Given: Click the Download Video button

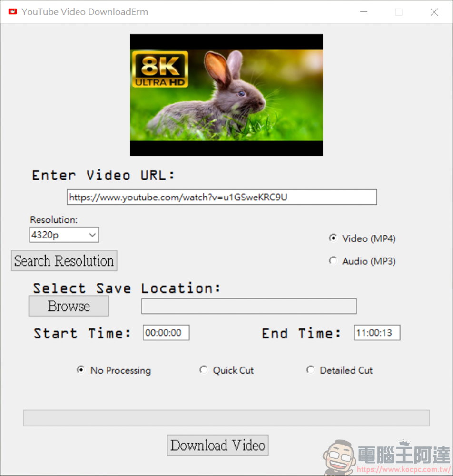Looking at the screenshot, I should coord(217,445).
